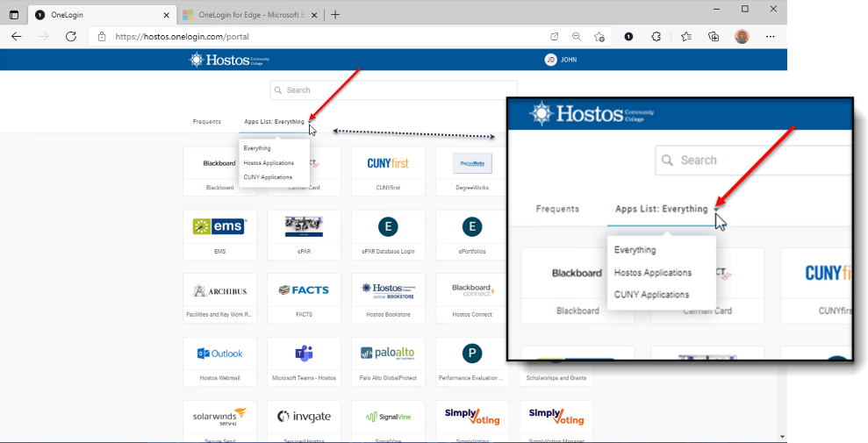Open Microsoft Teams - Hostos tile

coord(304,361)
